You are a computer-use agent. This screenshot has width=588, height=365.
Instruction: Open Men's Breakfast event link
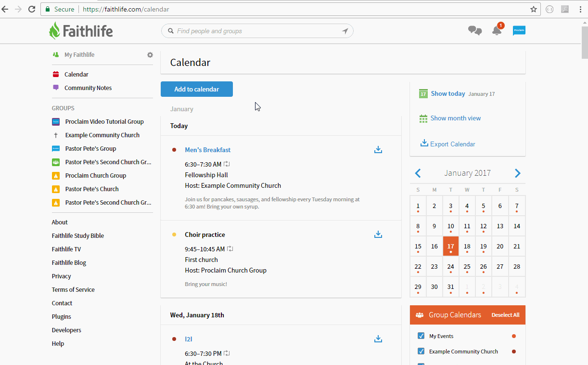tap(208, 150)
